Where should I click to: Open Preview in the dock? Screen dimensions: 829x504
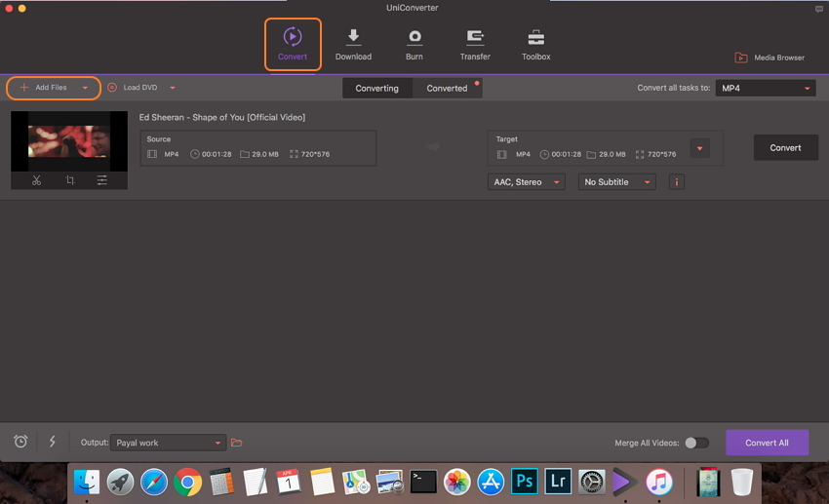tap(390, 482)
